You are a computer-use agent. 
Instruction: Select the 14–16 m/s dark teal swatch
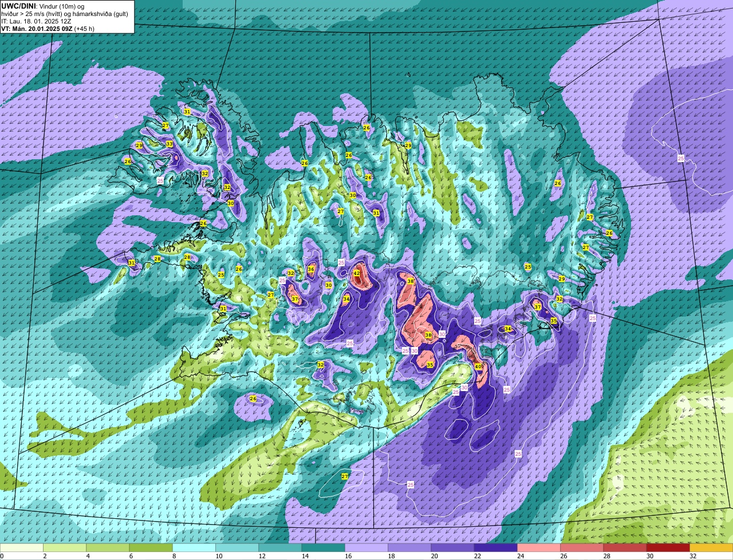(x=324, y=547)
